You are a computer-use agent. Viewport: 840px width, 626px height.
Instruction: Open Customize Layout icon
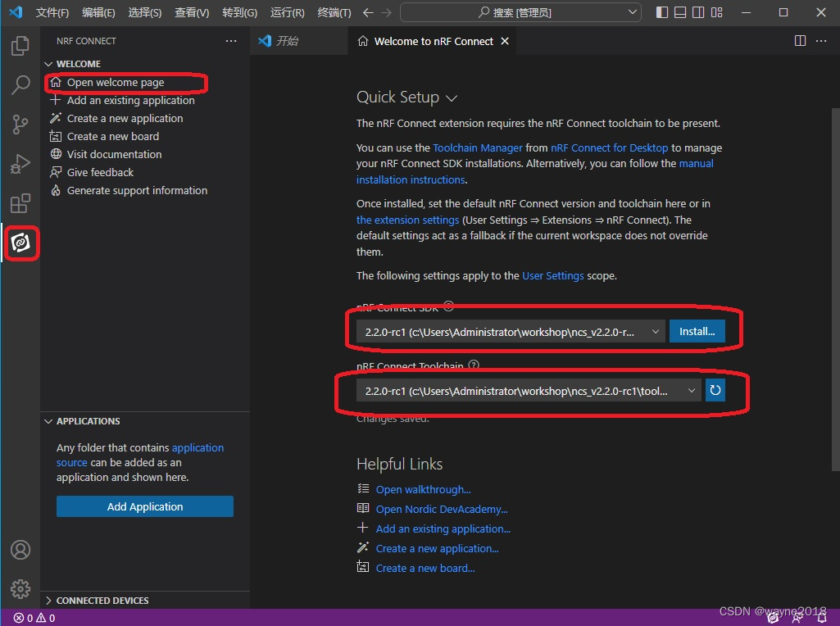tap(717, 12)
